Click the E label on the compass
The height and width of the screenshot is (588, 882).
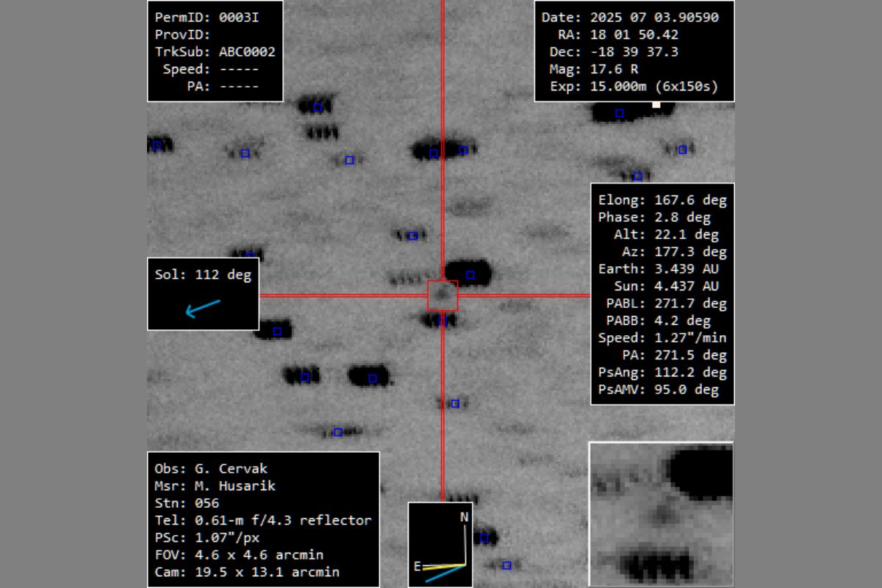417,566
